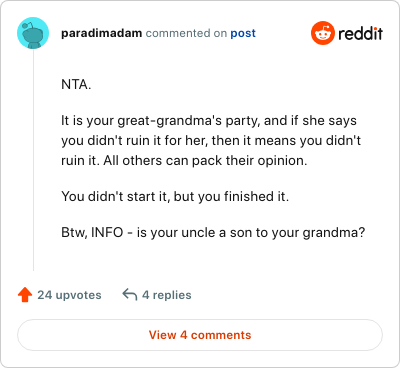
Task: Click the 'View 4 comments' button
Action: (200, 335)
